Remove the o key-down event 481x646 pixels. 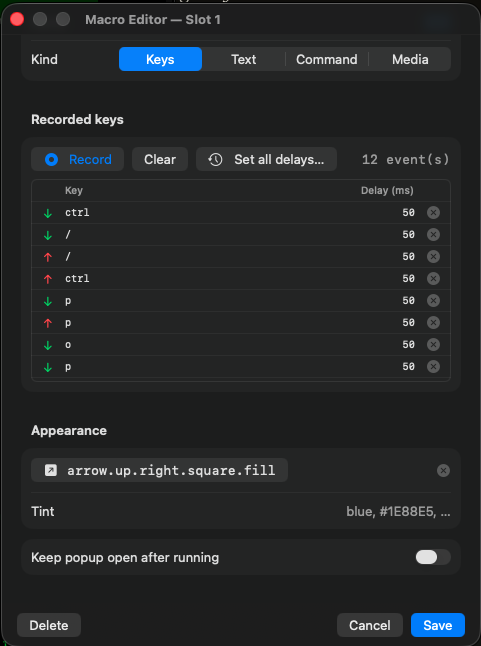(x=433, y=344)
